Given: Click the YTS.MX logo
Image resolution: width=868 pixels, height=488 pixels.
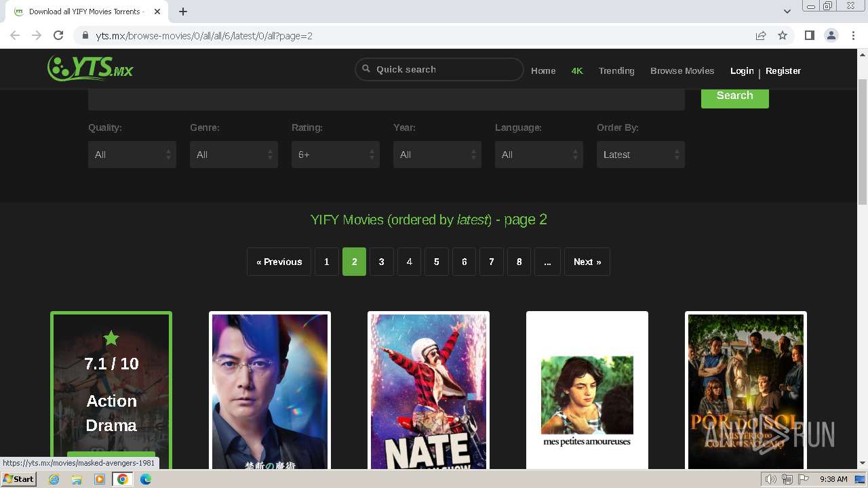Looking at the screenshot, I should [x=90, y=68].
